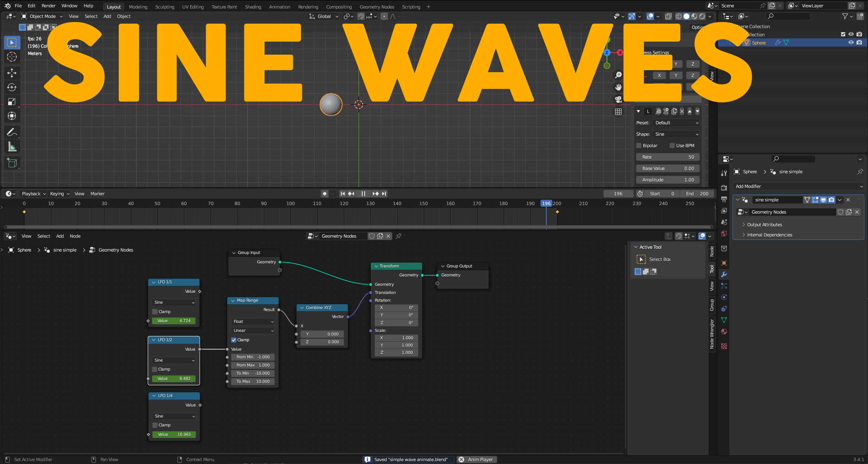Open the Output properties tab
Viewport: 868px width, 464px height.
pos(724,199)
